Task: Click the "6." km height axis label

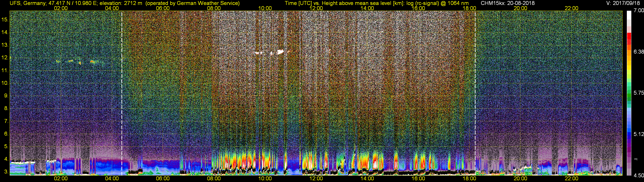Action: pyautogui.click(x=6, y=134)
